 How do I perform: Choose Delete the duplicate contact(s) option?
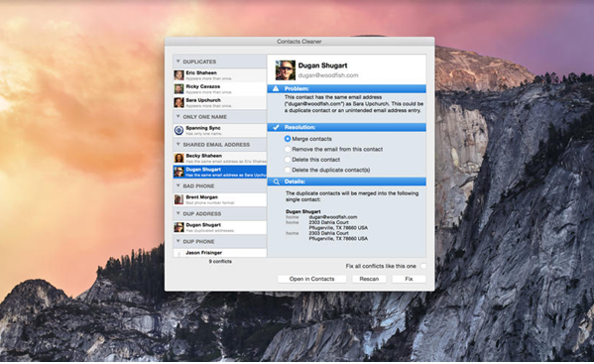pos(288,170)
